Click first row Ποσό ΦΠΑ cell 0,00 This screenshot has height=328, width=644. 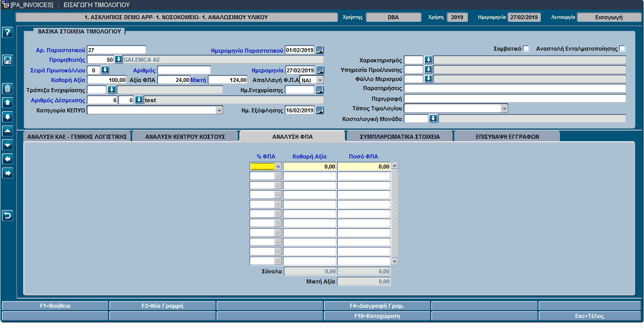[364, 167]
